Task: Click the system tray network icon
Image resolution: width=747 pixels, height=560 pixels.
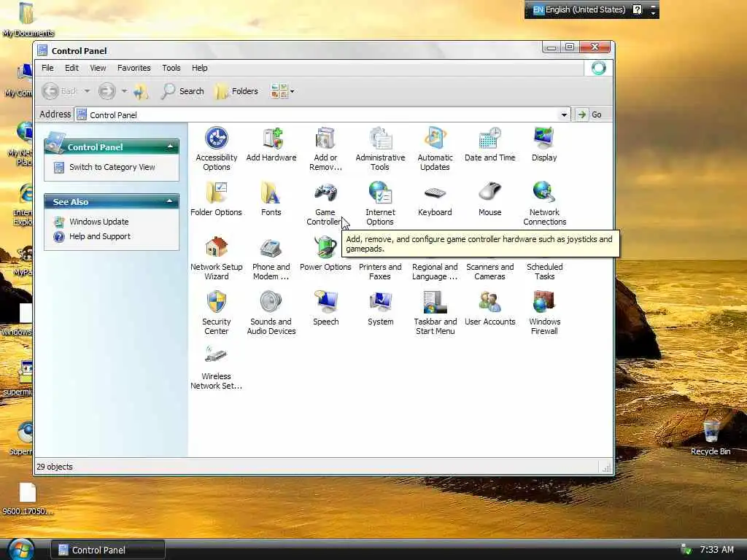Action: click(686, 549)
